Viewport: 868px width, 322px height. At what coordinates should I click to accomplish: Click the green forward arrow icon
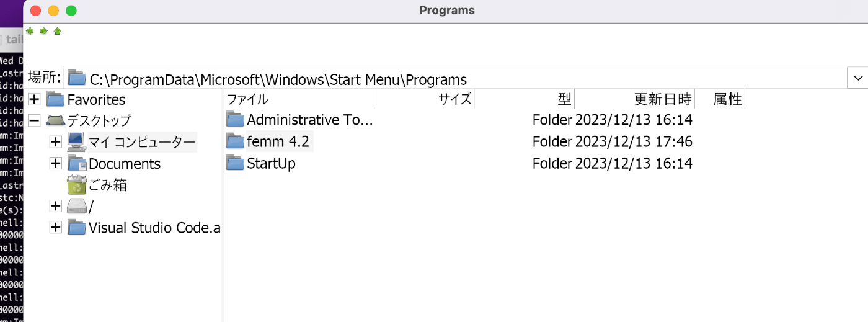(43, 31)
